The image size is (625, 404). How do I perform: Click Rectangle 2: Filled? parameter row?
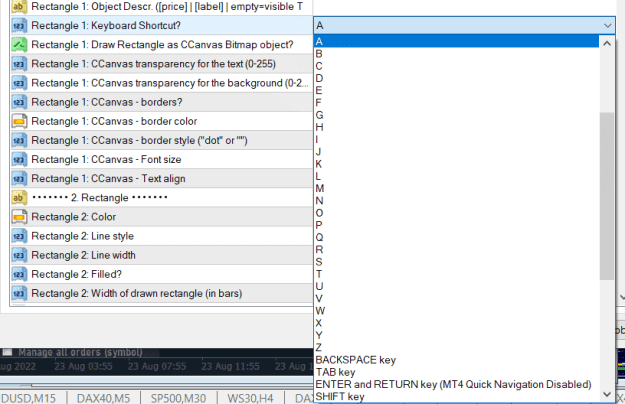click(161, 274)
